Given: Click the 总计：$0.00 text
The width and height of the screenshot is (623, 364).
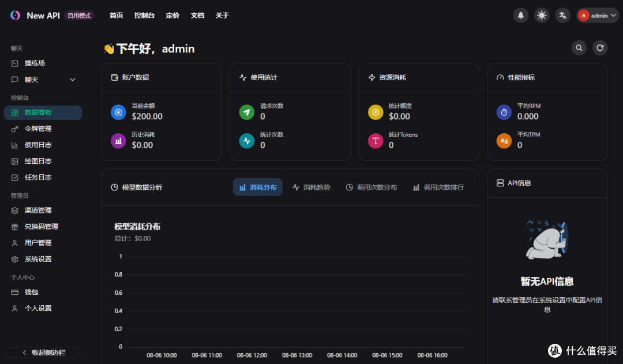Looking at the screenshot, I should coord(132,238).
